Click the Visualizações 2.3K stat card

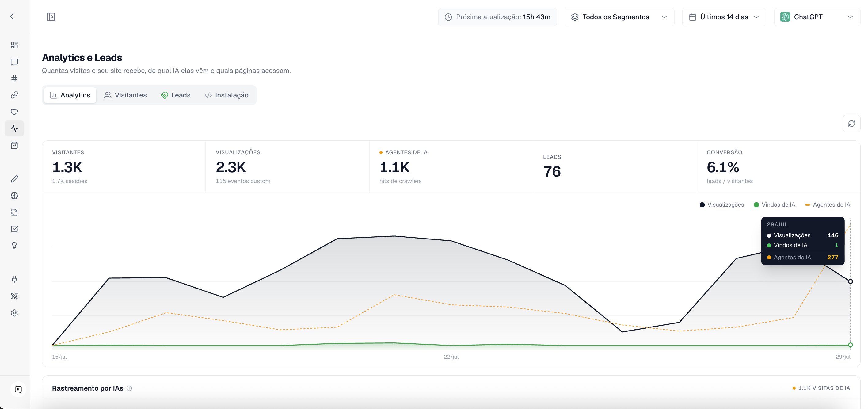coord(287,167)
